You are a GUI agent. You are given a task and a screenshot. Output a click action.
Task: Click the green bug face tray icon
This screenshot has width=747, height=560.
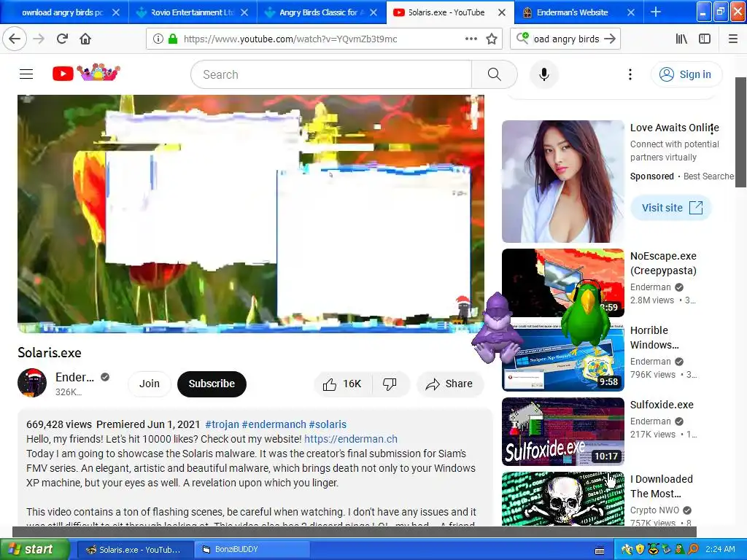coord(653,550)
